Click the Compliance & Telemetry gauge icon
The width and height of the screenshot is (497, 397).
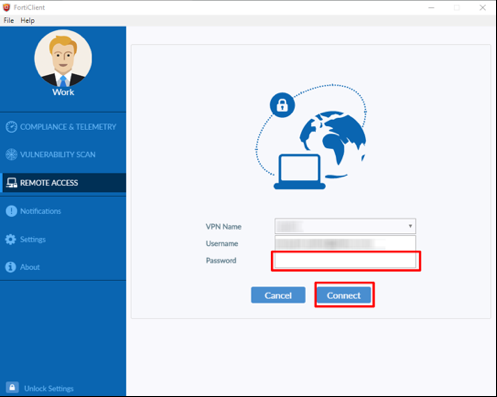[x=11, y=127]
